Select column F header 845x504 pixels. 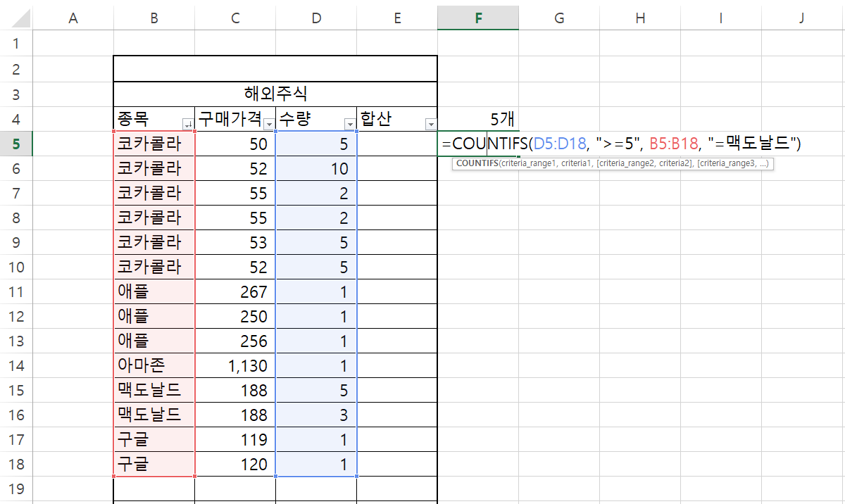[477, 19]
